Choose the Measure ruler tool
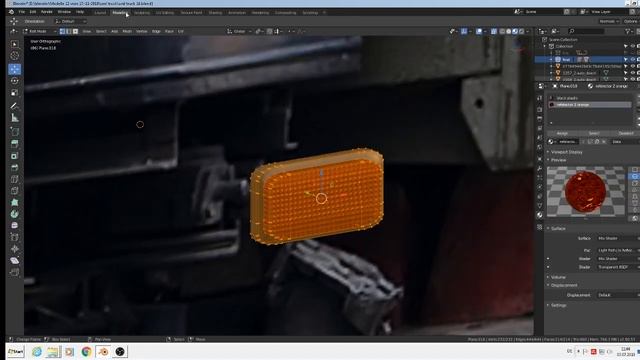 point(15,118)
